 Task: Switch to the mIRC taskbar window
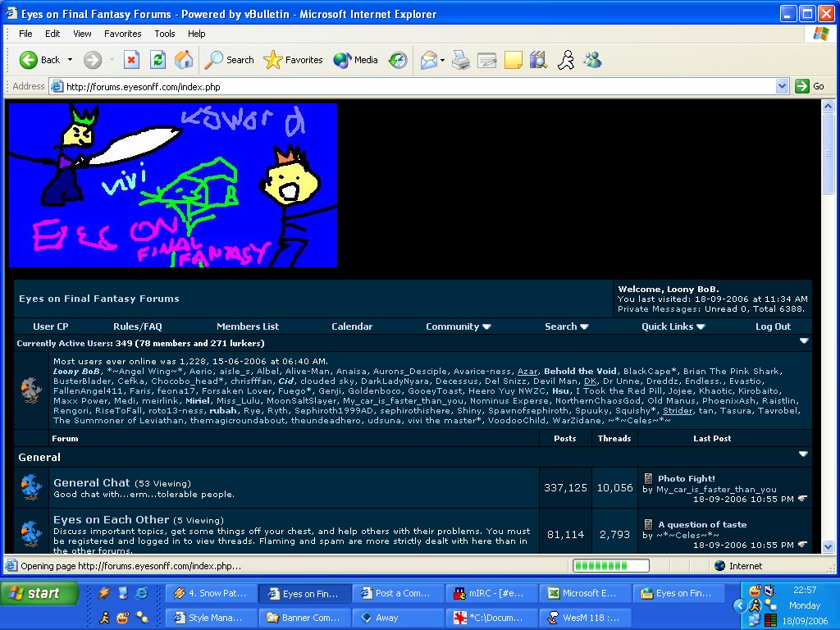coord(491,594)
